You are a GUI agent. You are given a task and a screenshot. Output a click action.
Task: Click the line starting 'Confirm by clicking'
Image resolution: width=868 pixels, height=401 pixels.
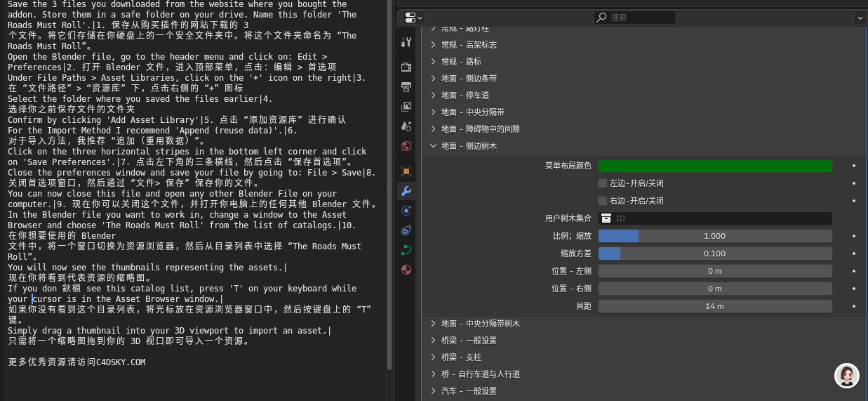pyautogui.click(x=177, y=120)
